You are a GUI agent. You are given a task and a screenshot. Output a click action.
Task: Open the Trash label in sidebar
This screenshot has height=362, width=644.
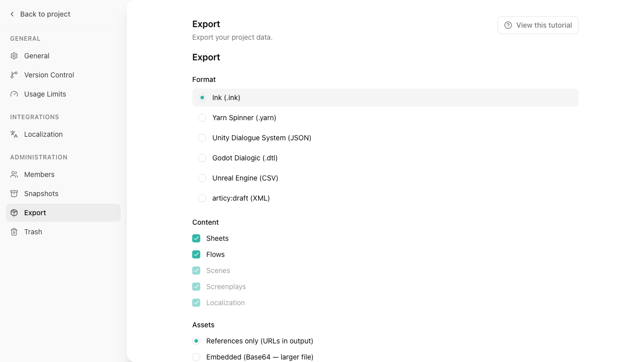pyautogui.click(x=33, y=232)
